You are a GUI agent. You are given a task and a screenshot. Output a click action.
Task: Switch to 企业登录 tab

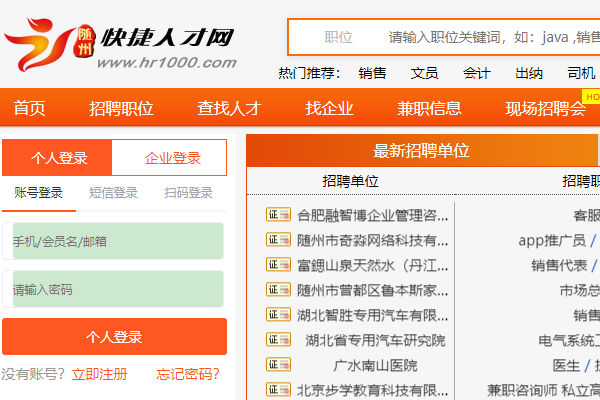coord(172,158)
